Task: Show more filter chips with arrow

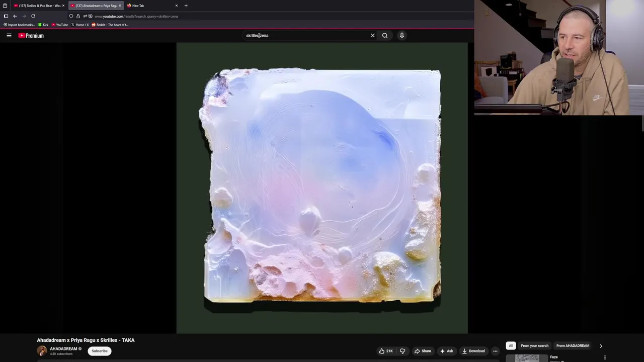Action: [601, 346]
